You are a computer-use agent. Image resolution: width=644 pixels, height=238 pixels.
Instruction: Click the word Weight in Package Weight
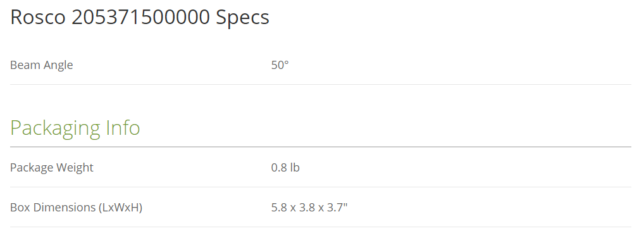75,168
